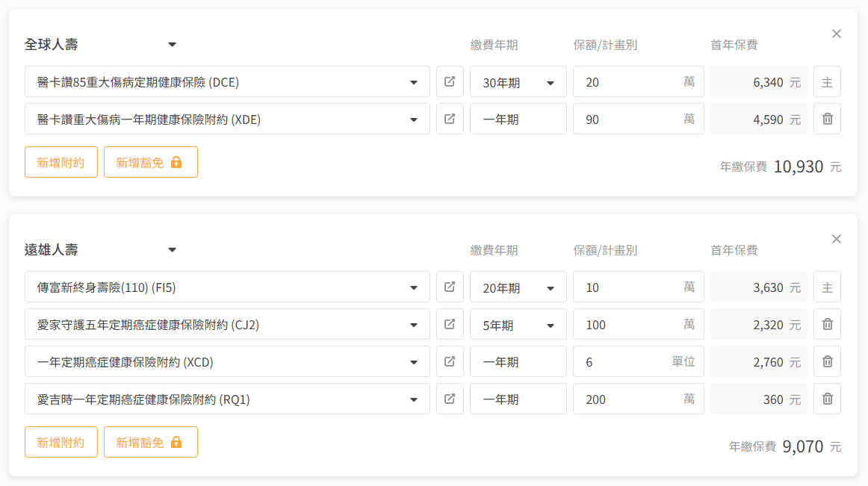
Task: Delete the 愛吉時 RQ1 rider
Action: tap(827, 399)
